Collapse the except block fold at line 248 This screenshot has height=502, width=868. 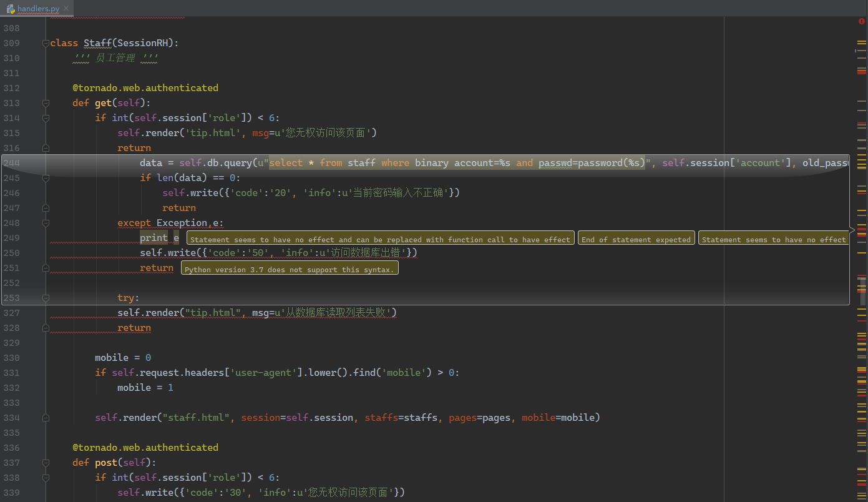coord(46,223)
